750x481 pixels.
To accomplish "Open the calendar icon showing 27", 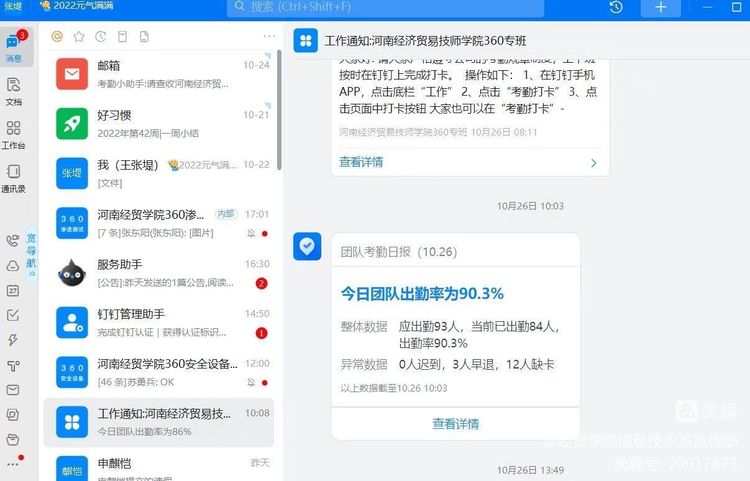I will point(13,291).
